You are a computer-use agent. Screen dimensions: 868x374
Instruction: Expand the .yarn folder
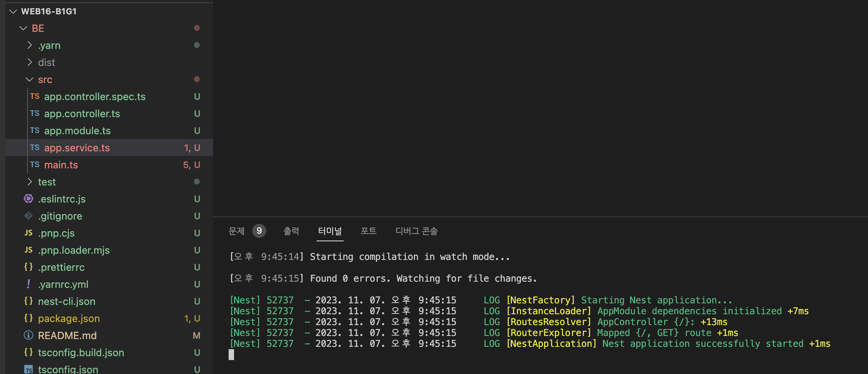(29, 45)
